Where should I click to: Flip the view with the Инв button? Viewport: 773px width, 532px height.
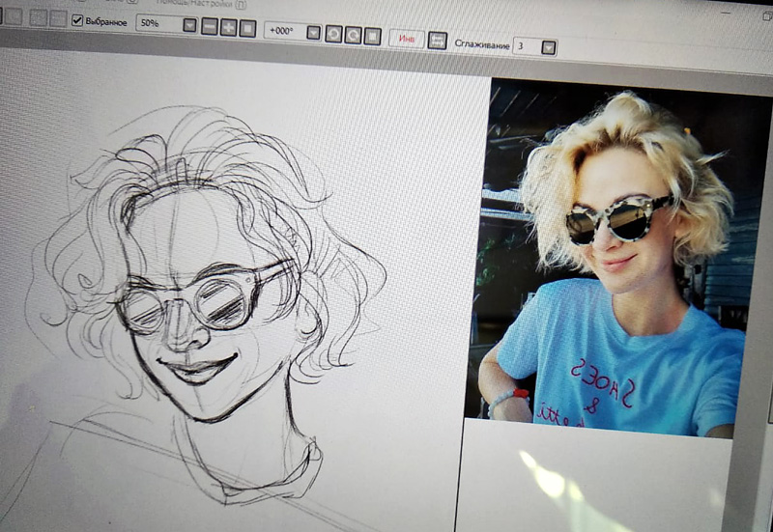click(x=407, y=39)
